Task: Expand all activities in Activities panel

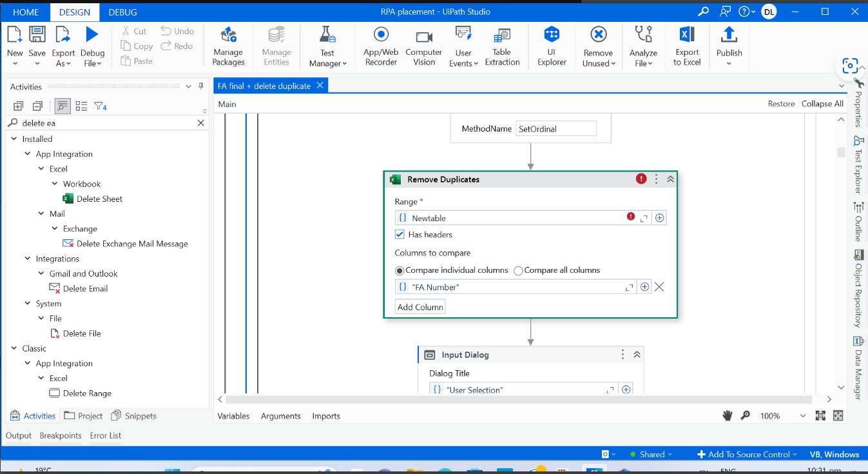Action: point(18,106)
